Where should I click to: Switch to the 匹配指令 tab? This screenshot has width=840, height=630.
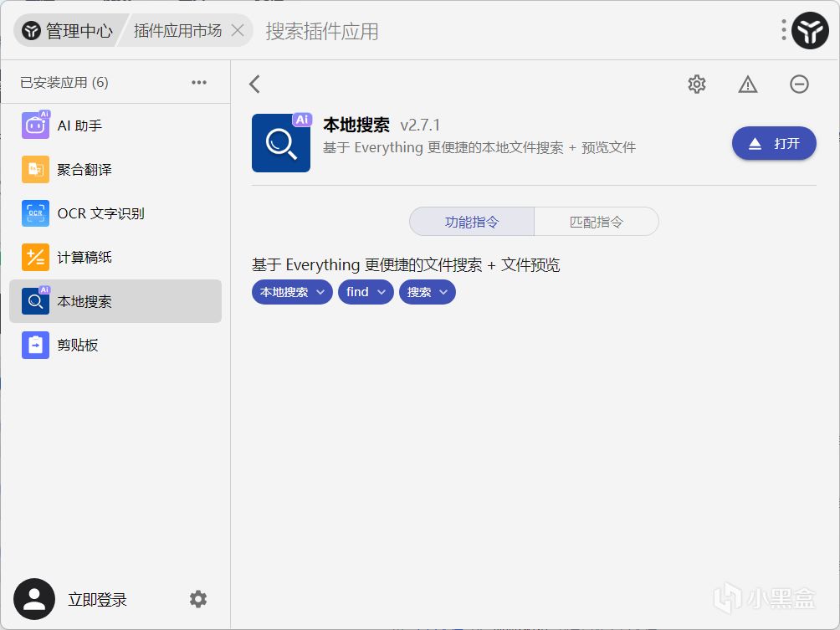point(597,221)
